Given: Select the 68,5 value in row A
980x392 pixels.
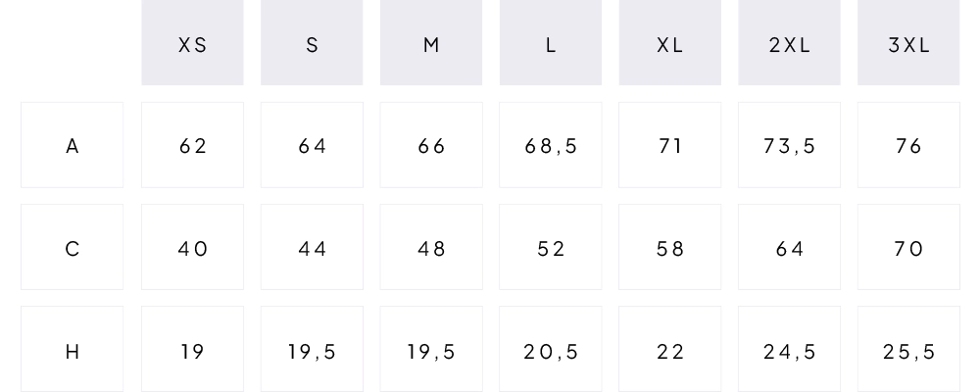Looking at the screenshot, I should 551,145.
